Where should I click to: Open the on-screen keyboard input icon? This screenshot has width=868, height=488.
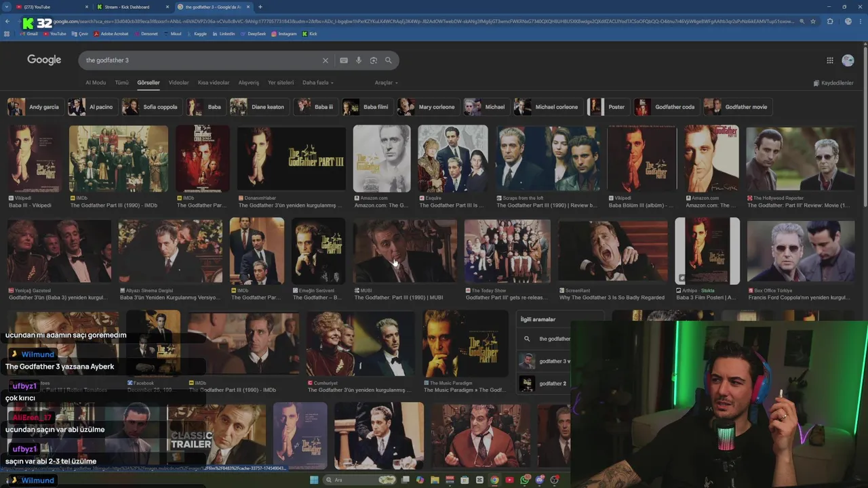pyautogui.click(x=344, y=60)
